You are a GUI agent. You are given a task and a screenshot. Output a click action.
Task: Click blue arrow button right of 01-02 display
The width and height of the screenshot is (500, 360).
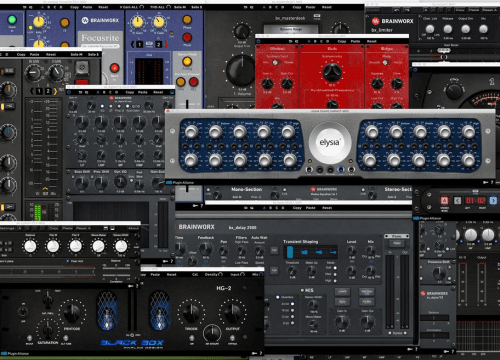tap(493, 200)
